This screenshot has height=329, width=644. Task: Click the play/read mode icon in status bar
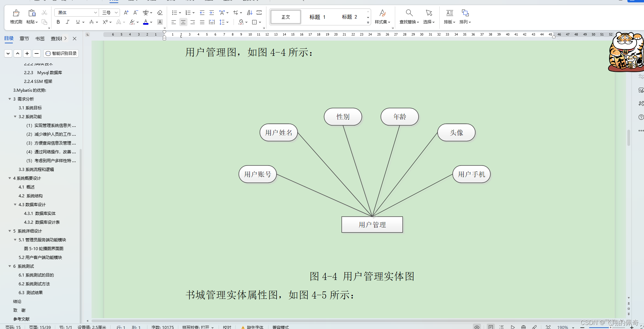pos(513,327)
